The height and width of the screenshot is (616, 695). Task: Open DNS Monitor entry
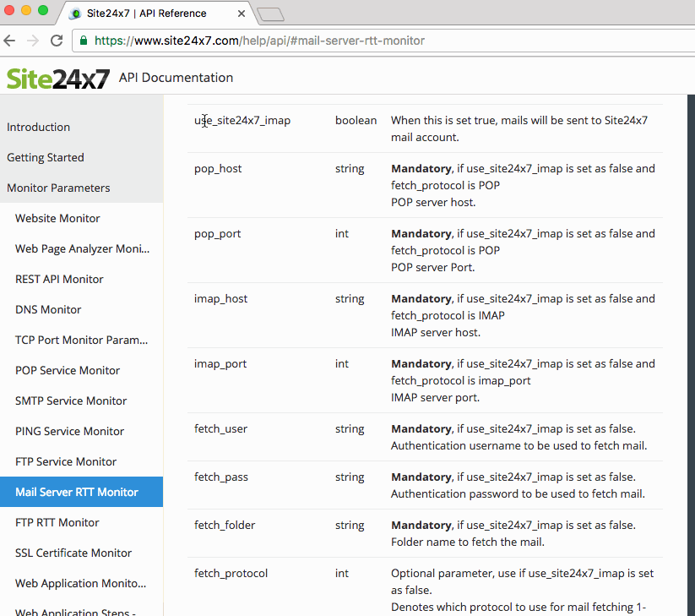(x=48, y=309)
